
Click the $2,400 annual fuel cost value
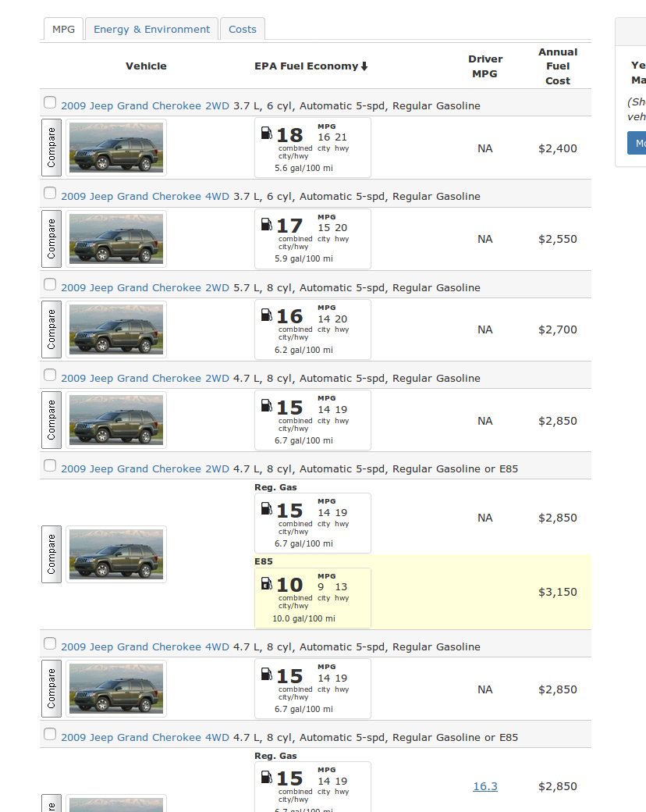click(558, 148)
